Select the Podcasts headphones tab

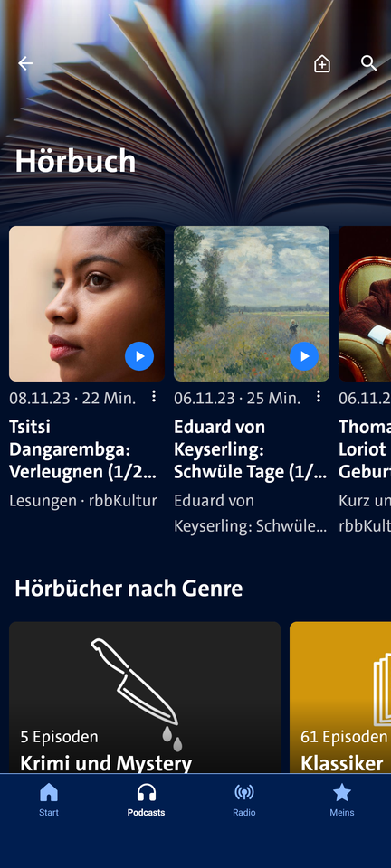point(147,800)
